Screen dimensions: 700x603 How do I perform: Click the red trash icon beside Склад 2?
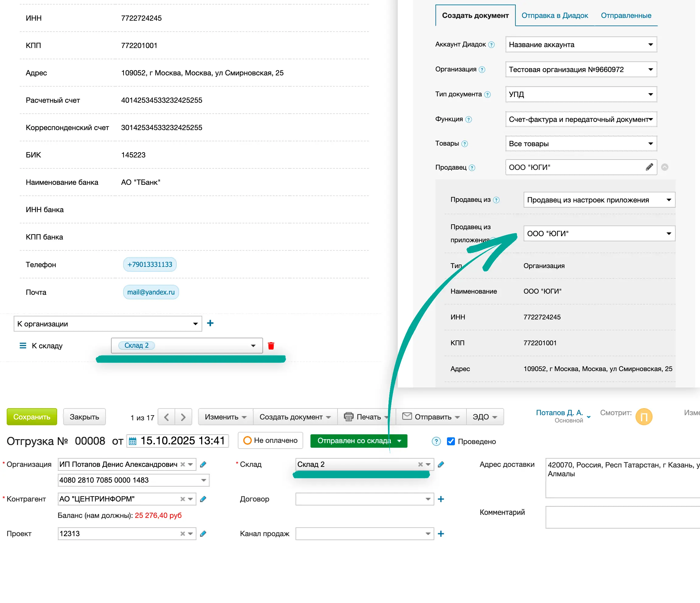271,345
